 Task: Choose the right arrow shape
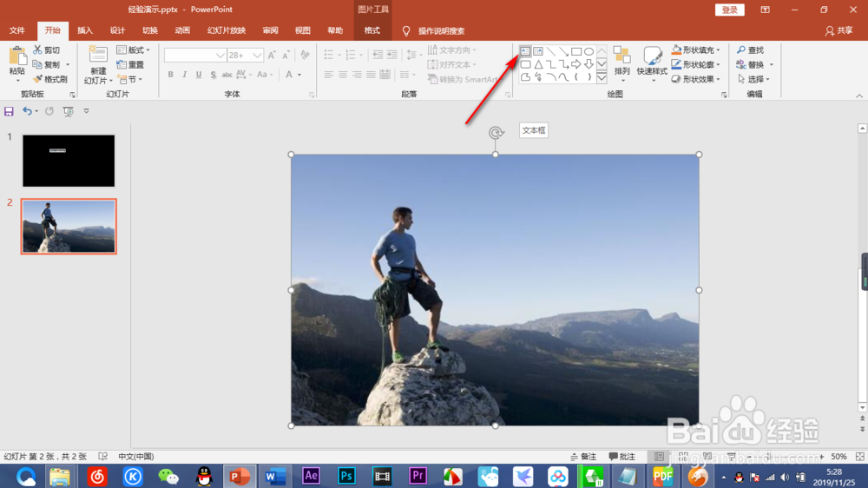pyautogui.click(x=576, y=64)
